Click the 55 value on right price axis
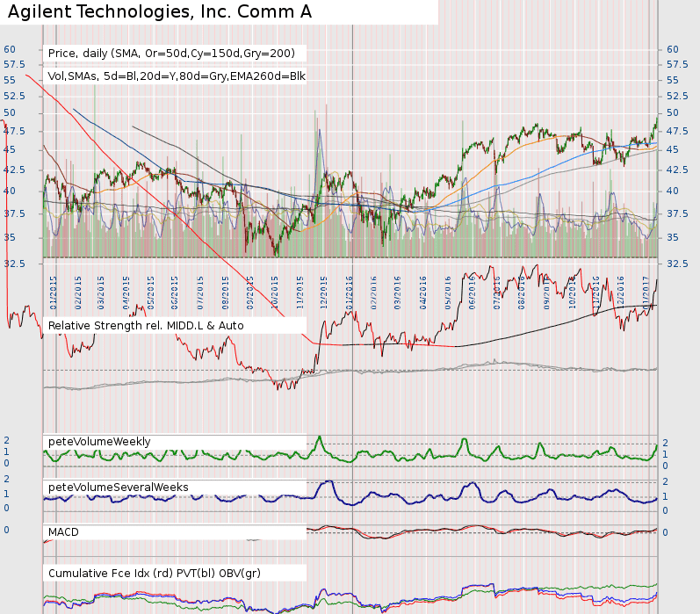700x614 pixels. 672,81
